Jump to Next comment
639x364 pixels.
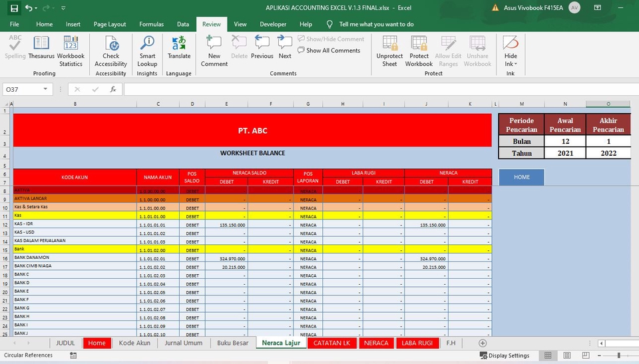(285, 47)
